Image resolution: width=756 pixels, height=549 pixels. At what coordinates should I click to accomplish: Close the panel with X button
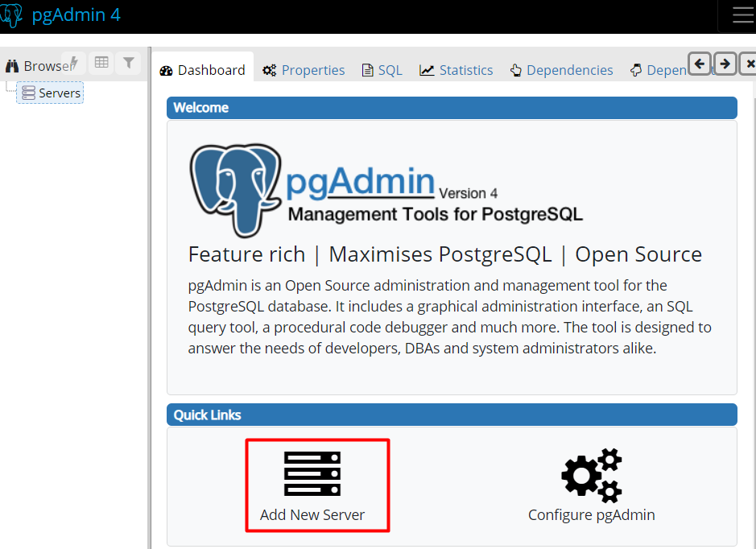[x=749, y=64]
